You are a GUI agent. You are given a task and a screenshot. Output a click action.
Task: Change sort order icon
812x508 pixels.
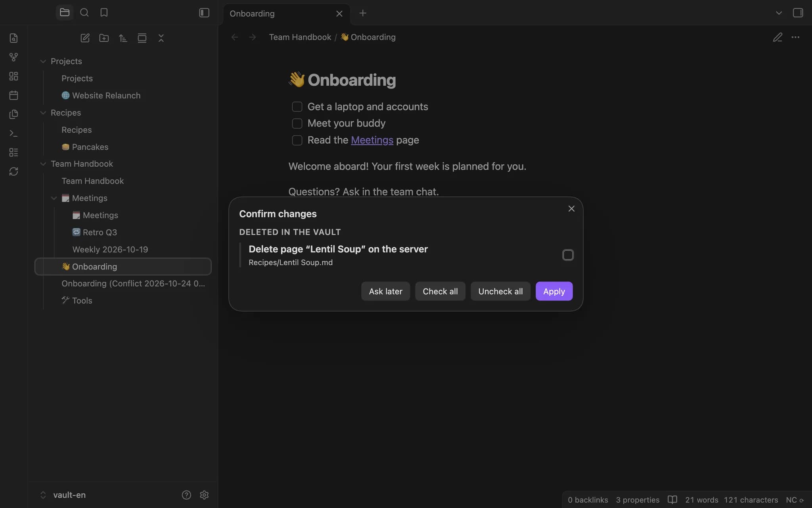(123, 38)
